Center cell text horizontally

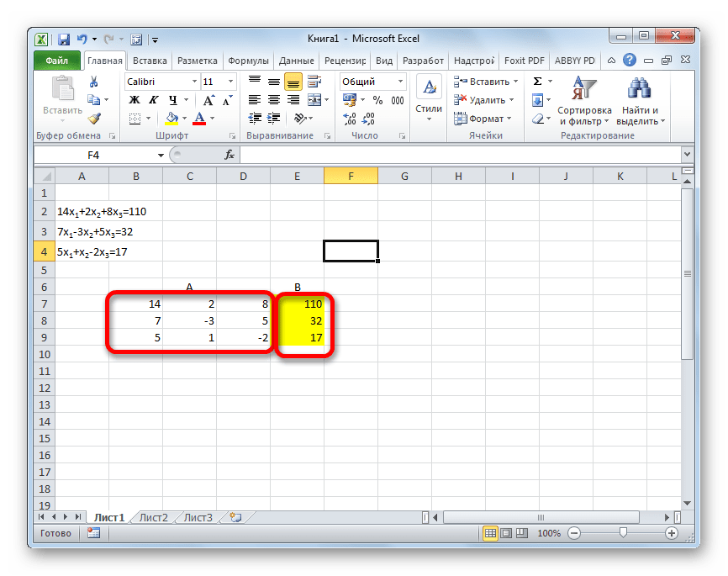(x=274, y=100)
